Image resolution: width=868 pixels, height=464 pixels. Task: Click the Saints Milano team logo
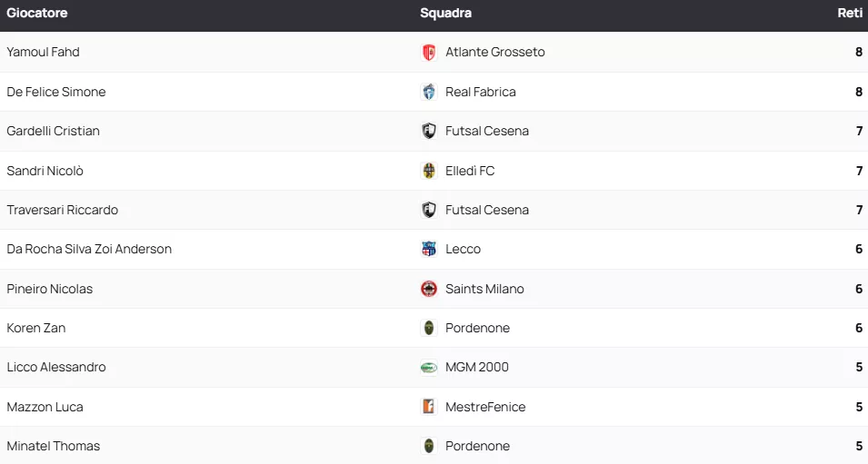coord(429,289)
